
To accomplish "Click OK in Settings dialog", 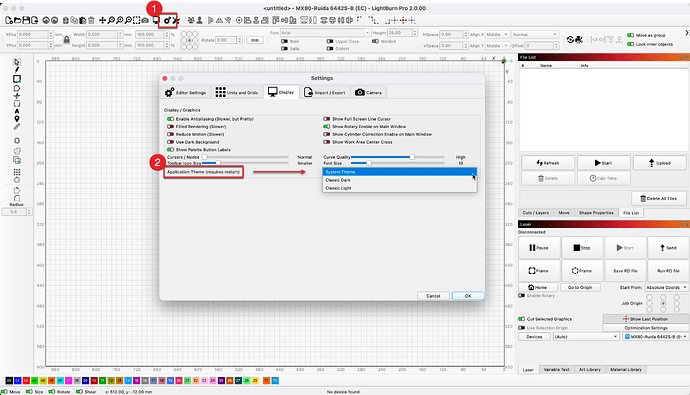I will point(468,296).
